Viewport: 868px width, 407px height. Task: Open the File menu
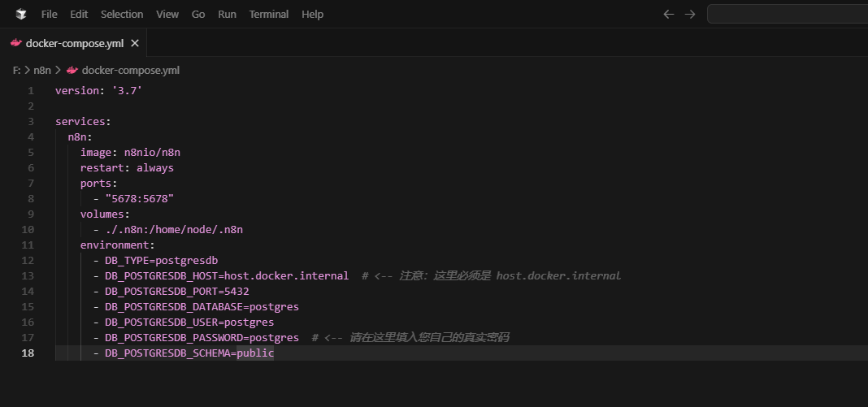click(x=49, y=14)
